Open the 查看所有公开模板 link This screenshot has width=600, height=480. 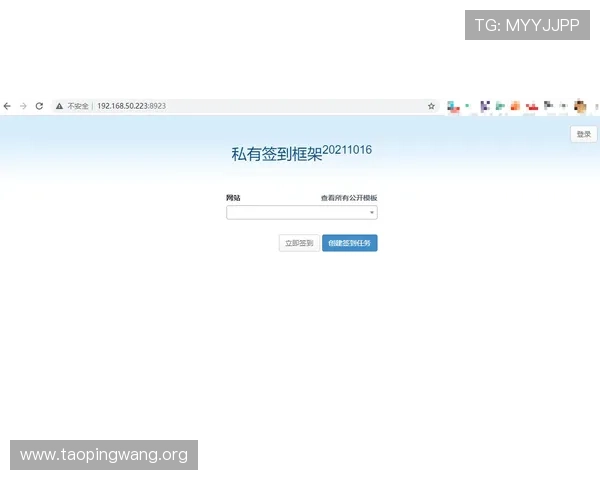point(349,198)
